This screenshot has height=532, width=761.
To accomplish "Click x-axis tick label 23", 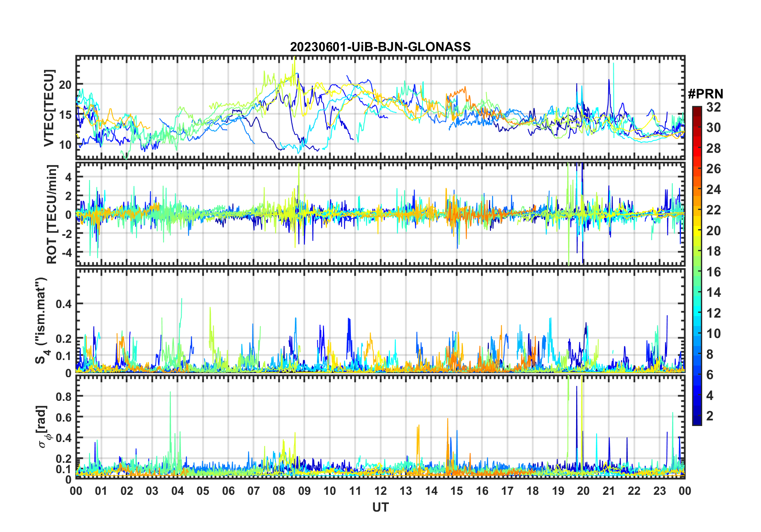I will click(659, 491).
